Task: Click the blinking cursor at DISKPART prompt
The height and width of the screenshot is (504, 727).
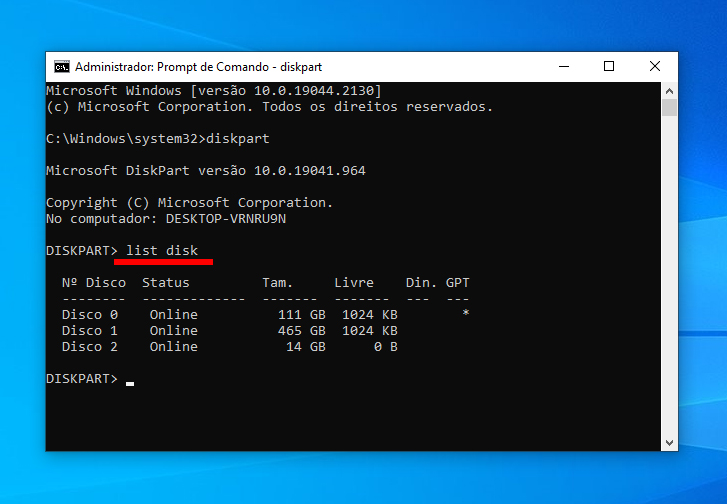Action: [x=130, y=383]
